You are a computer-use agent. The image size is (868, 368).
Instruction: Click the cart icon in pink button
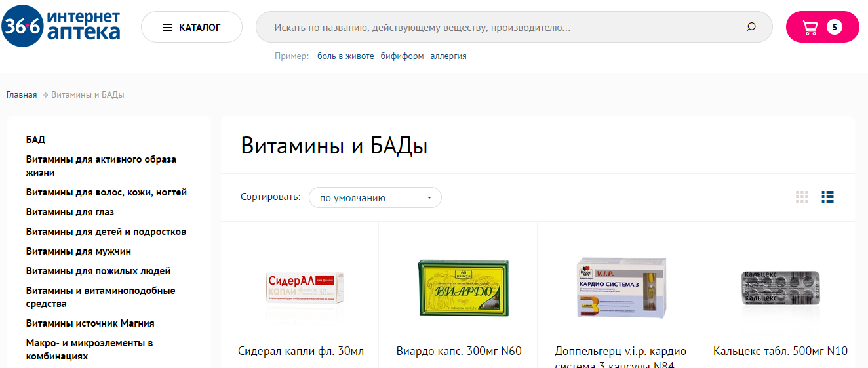(x=810, y=28)
